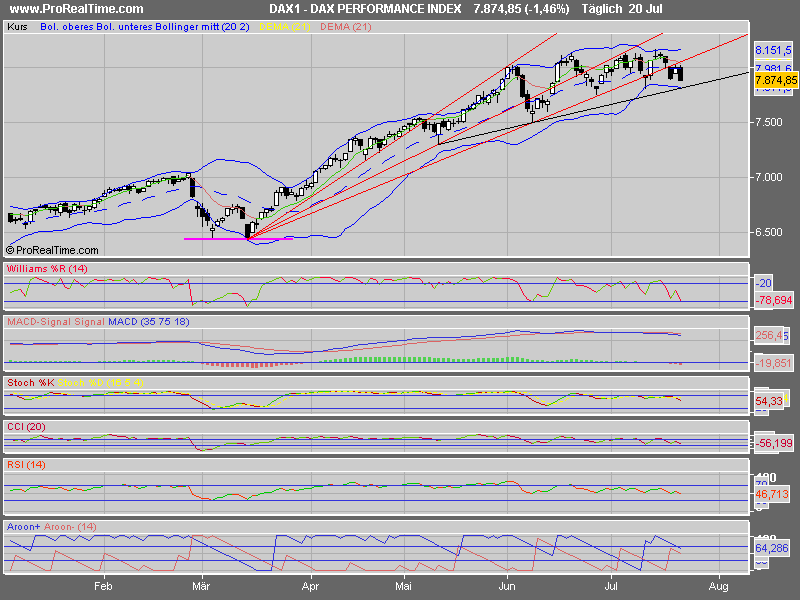Click the 7.500 price axis label
The height and width of the screenshot is (600, 800).
[768, 122]
